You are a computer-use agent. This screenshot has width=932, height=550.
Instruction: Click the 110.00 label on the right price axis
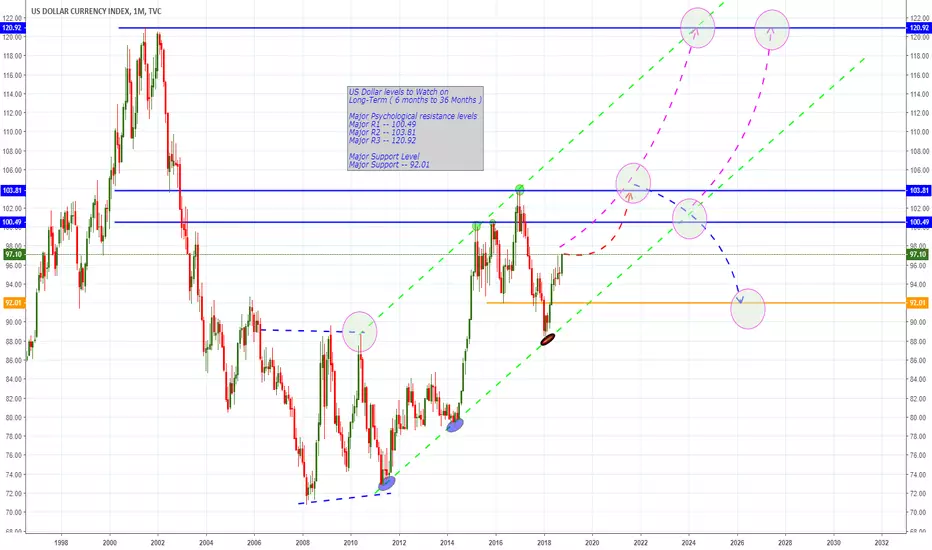(x=918, y=132)
